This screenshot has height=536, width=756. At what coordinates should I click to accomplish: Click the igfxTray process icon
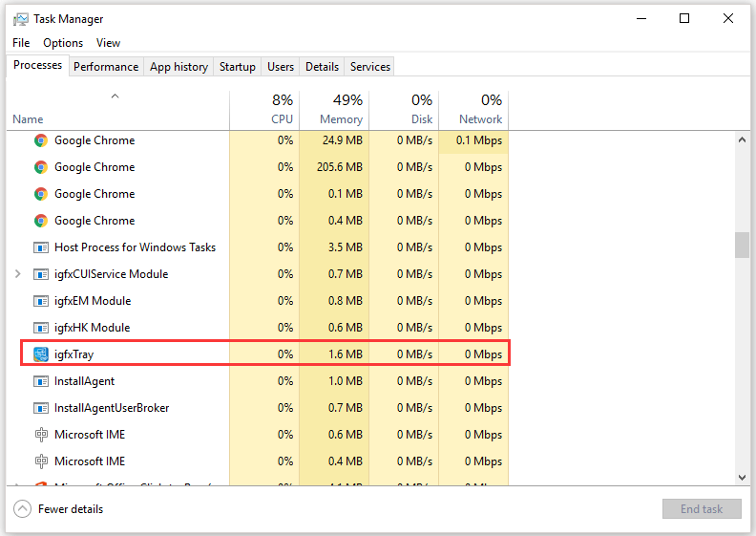pos(41,354)
